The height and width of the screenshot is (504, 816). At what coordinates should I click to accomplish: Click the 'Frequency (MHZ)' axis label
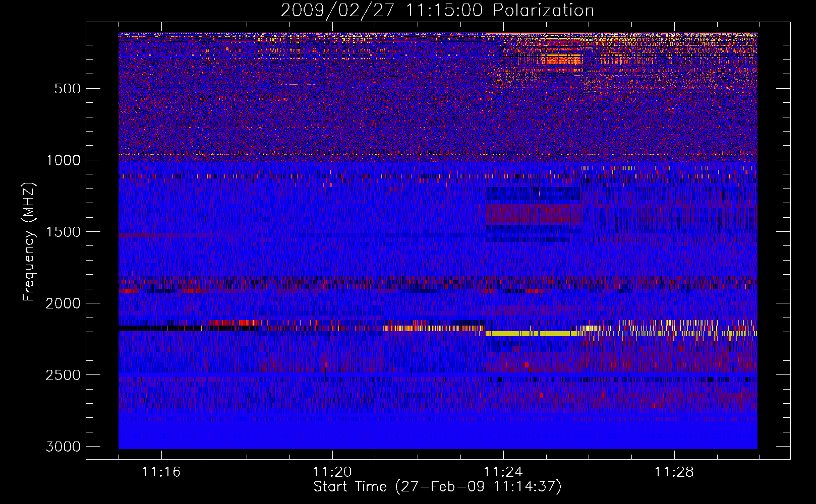[29, 242]
